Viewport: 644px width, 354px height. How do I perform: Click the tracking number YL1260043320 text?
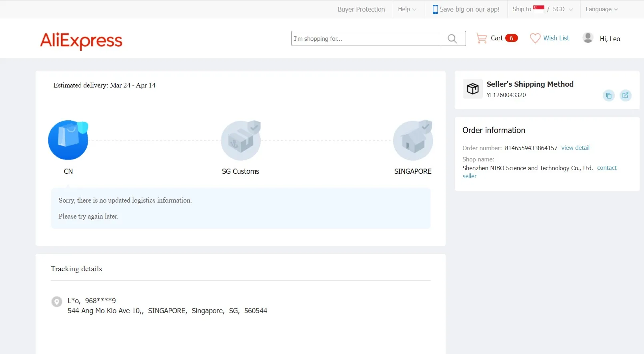coord(506,95)
